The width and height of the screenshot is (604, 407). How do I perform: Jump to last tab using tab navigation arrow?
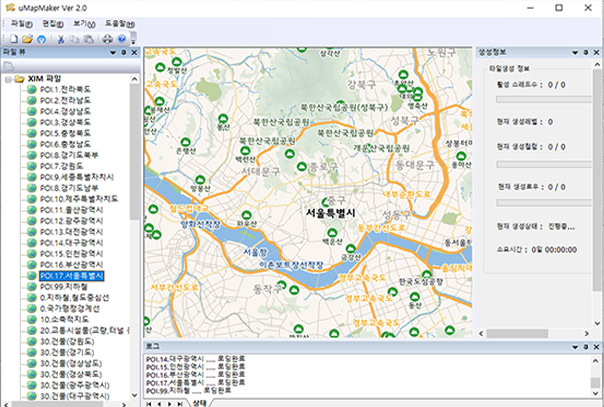click(180, 404)
